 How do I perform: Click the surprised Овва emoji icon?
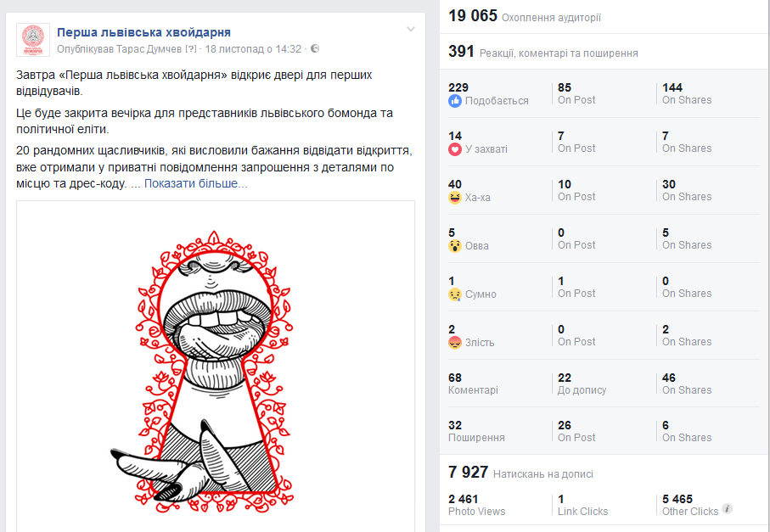point(455,246)
